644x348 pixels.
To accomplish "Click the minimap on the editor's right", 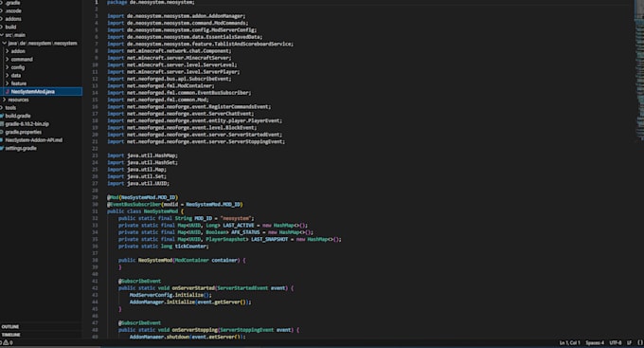I will coord(639,70).
